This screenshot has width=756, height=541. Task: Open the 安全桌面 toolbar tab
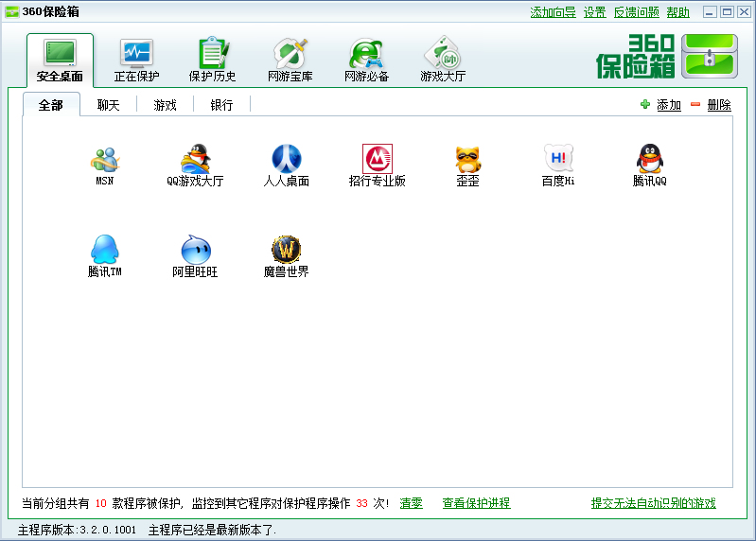60,61
